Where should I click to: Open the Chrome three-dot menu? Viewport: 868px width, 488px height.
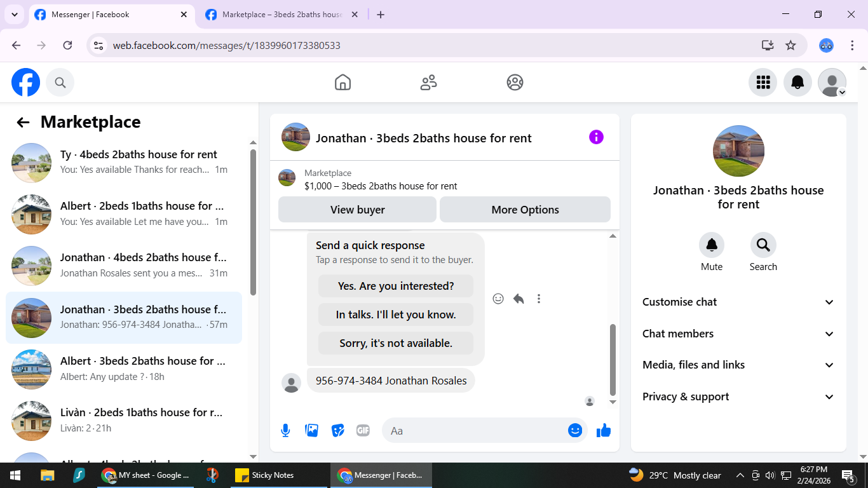[852, 45]
